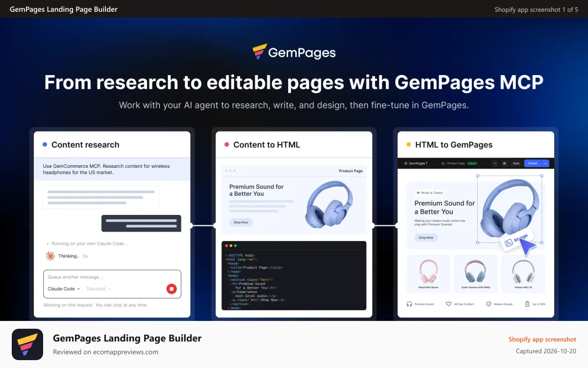Click the title tag line in code
588x368 pixels.
click(x=256, y=267)
